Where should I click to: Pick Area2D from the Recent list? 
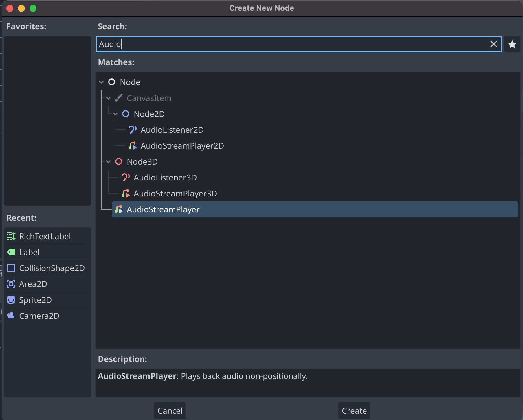pyautogui.click(x=33, y=284)
